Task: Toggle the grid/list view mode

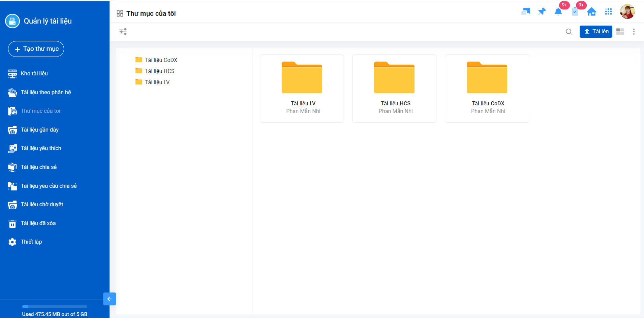Action: [620, 32]
